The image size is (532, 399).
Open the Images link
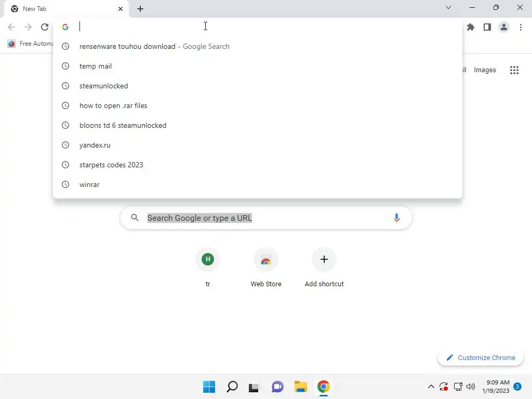485,70
